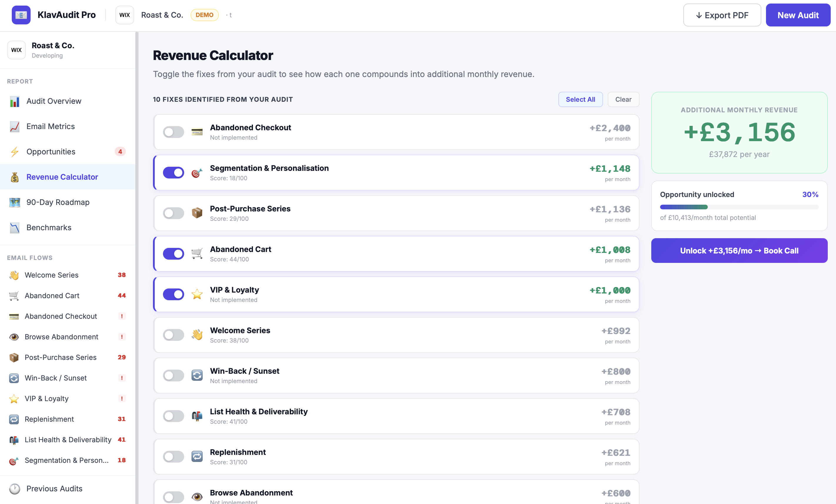Open the Opportunities section
The height and width of the screenshot is (504, 836).
coord(68,152)
